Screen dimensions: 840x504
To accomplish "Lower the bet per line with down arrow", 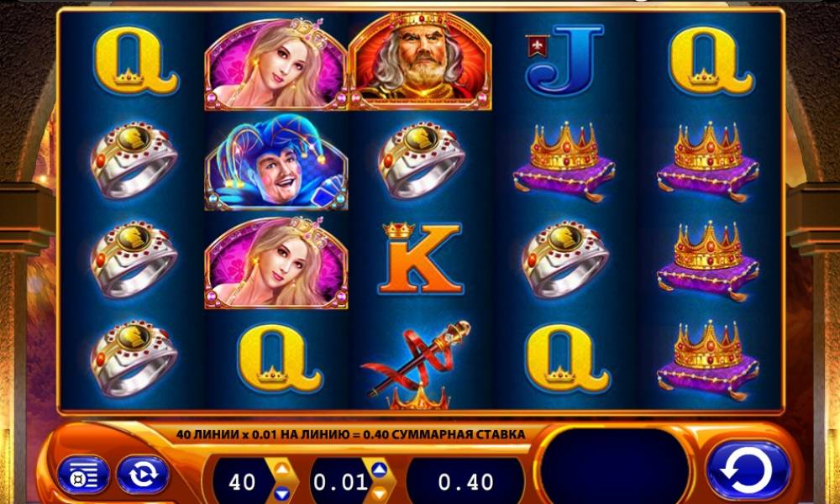I will pos(379,493).
